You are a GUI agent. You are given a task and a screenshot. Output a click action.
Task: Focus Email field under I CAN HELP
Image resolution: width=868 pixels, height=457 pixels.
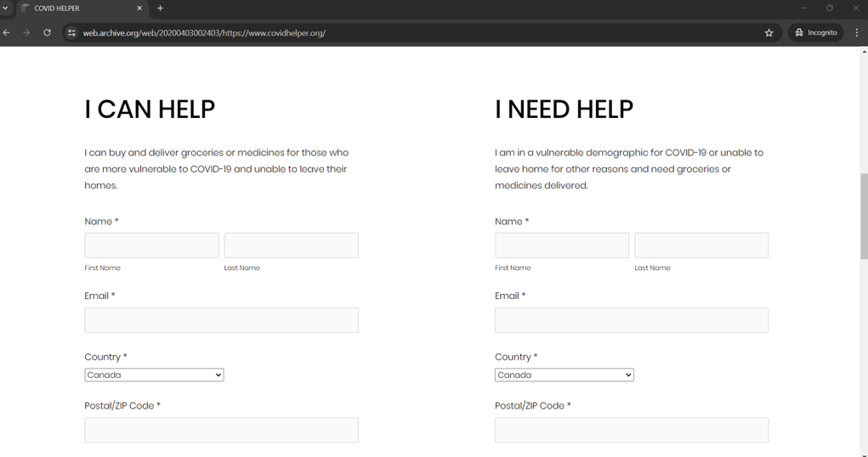click(x=221, y=320)
